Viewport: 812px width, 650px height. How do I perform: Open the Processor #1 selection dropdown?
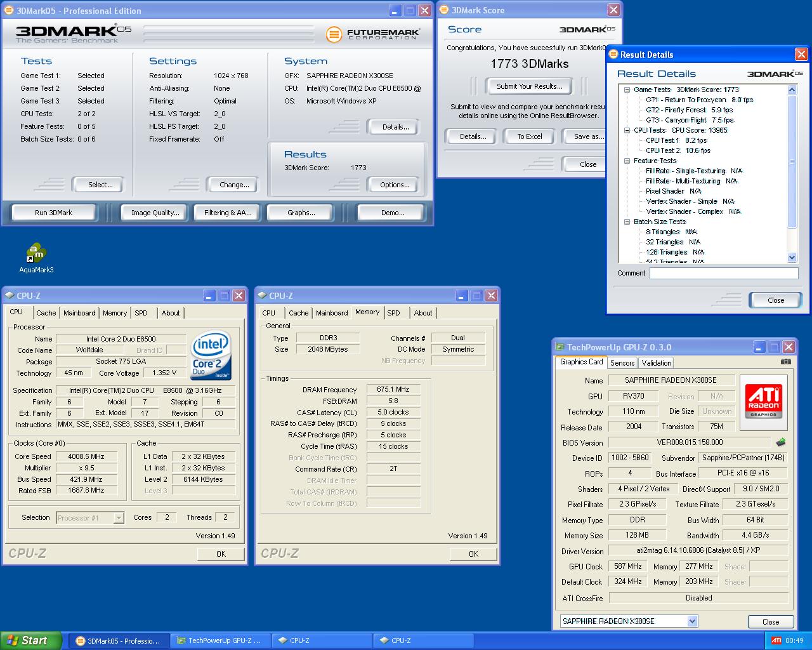(119, 518)
